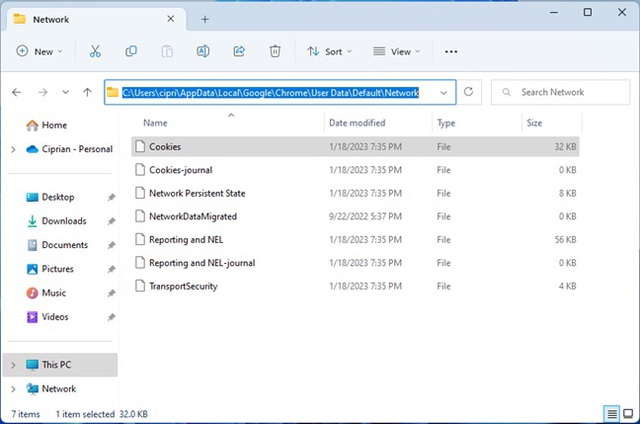Viewport: 640px width, 424px height.
Task: Click the Cut scissors icon
Action: tap(95, 51)
